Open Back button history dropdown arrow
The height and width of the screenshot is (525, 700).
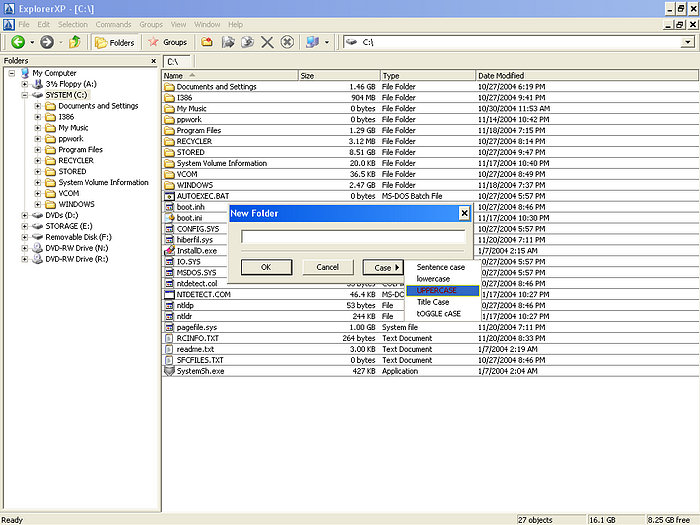tap(32, 43)
